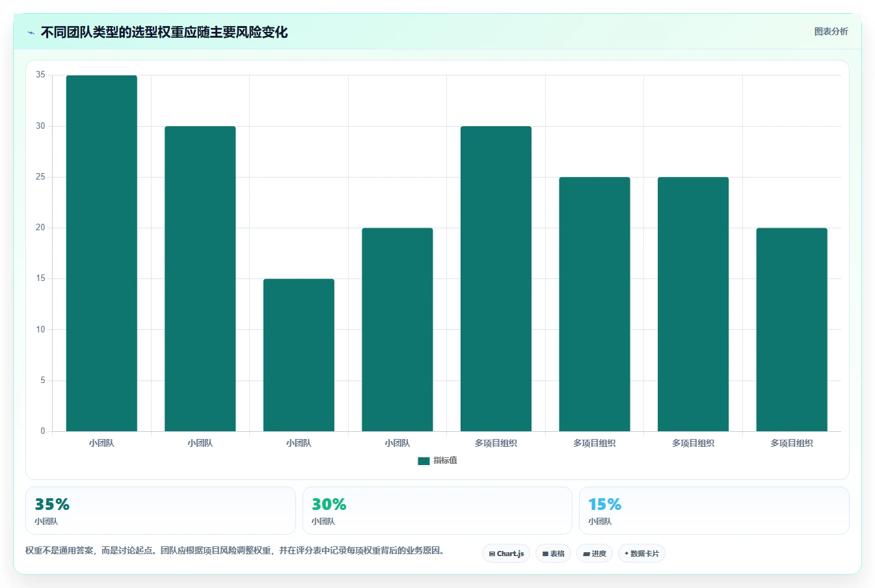Click the y-axis tick label 5
This screenshot has height=588, width=875.
pos(43,381)
